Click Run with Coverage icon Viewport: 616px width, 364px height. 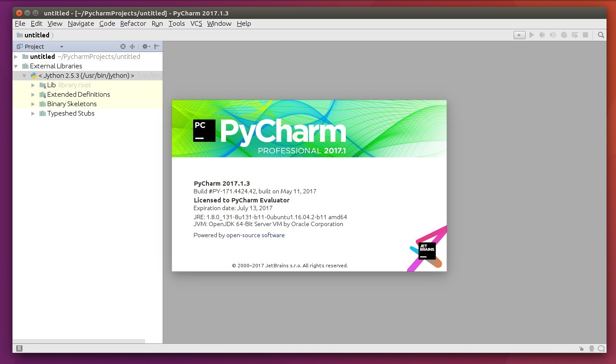pos(553,35)
